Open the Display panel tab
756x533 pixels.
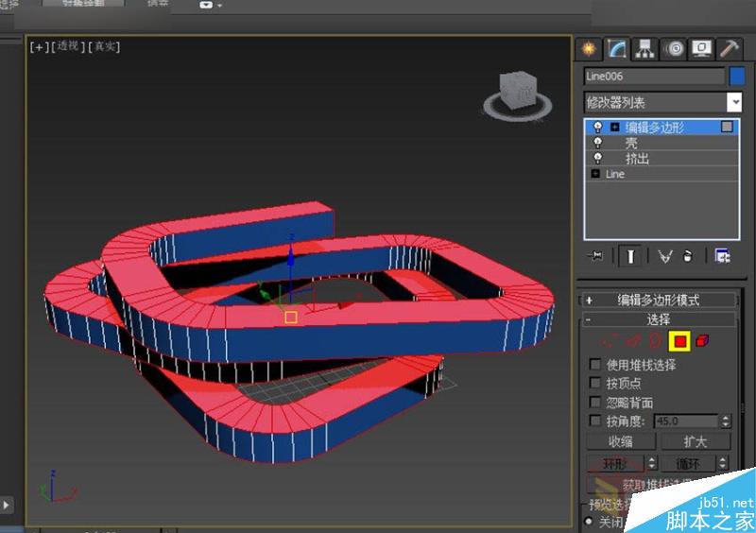(701, 48)
